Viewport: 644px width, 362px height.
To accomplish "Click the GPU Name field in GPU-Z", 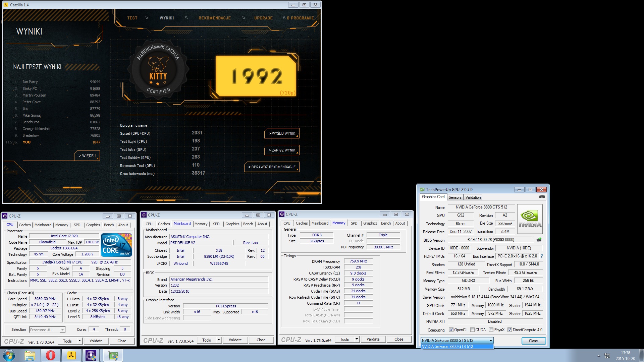I will click(x=481, y=207).
